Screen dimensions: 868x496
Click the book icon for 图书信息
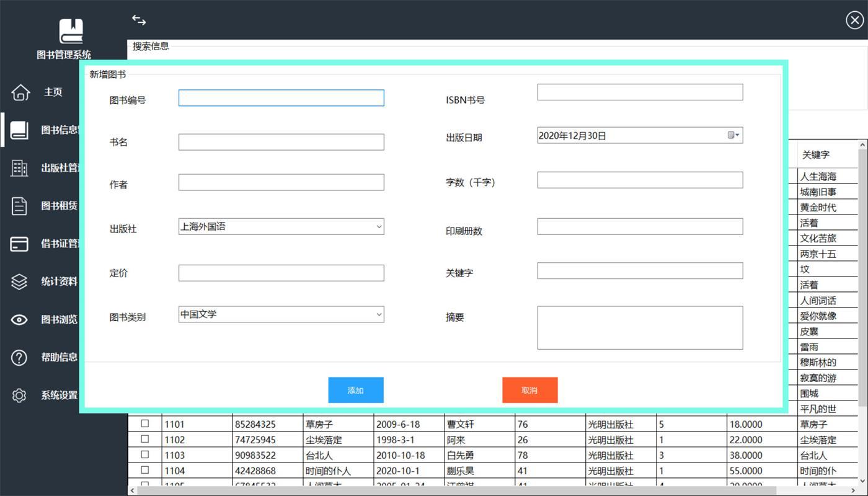tap(19, 130)
